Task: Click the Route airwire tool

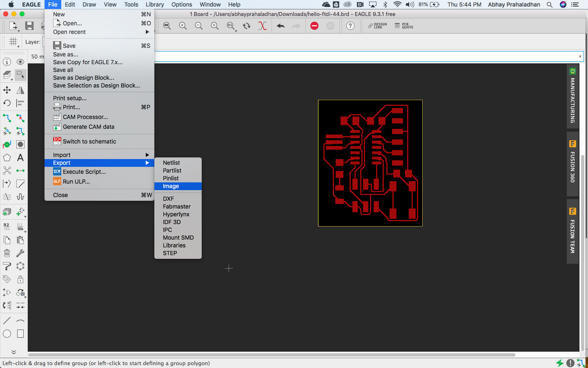Action: click(x=7, y=118)
